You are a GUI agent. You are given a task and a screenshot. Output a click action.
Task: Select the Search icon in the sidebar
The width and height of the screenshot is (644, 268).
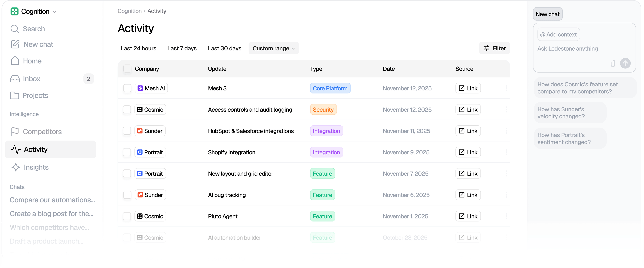15,29
